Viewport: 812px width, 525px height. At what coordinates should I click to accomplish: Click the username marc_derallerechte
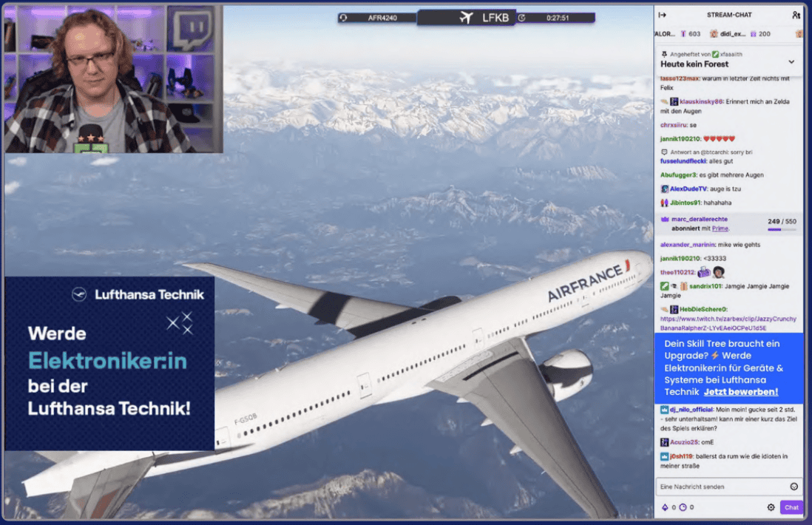point(699,219)
